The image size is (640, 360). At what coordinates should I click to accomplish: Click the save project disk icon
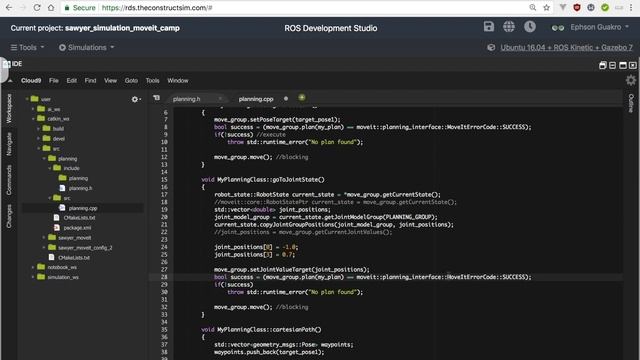(x=489, y=27)
